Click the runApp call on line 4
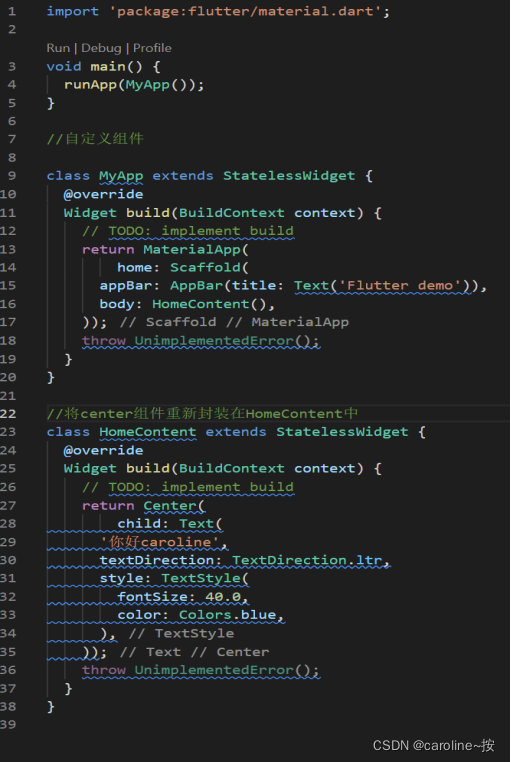This screenshot has width=511, height=762. tap(91, 85)
